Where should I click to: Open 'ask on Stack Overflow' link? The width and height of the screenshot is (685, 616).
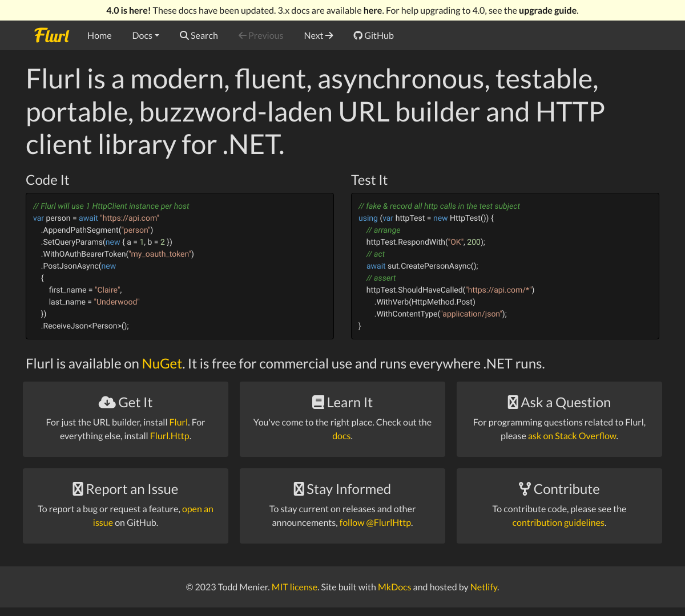click(x=573, y=436)
